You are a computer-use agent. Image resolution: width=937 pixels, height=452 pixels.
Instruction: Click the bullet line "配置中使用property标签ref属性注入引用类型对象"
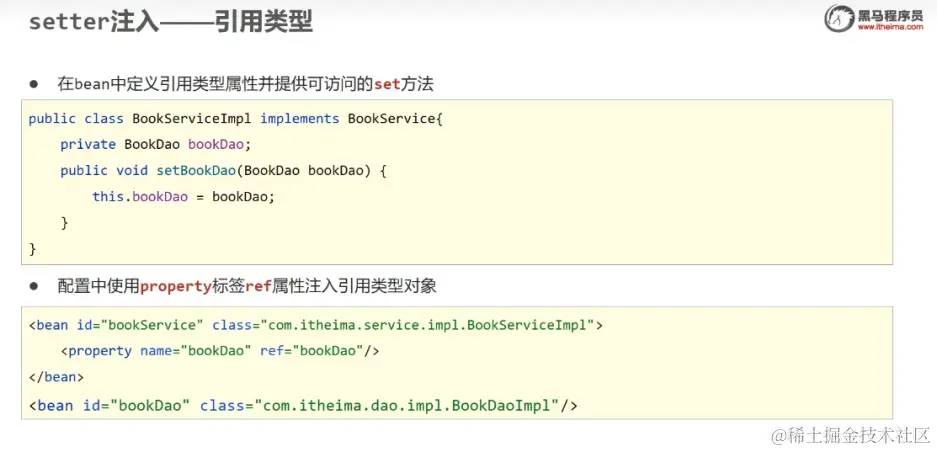coord(247,286)
